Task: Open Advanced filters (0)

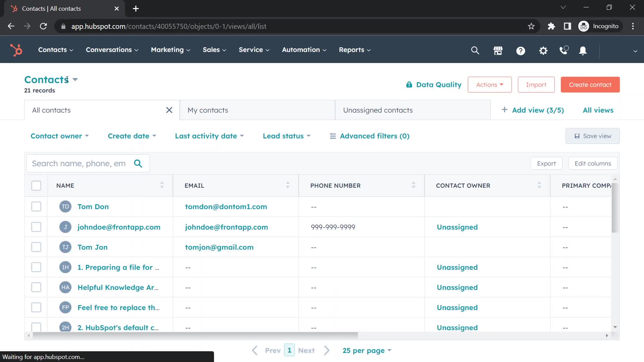Action: tap(370, 136)
